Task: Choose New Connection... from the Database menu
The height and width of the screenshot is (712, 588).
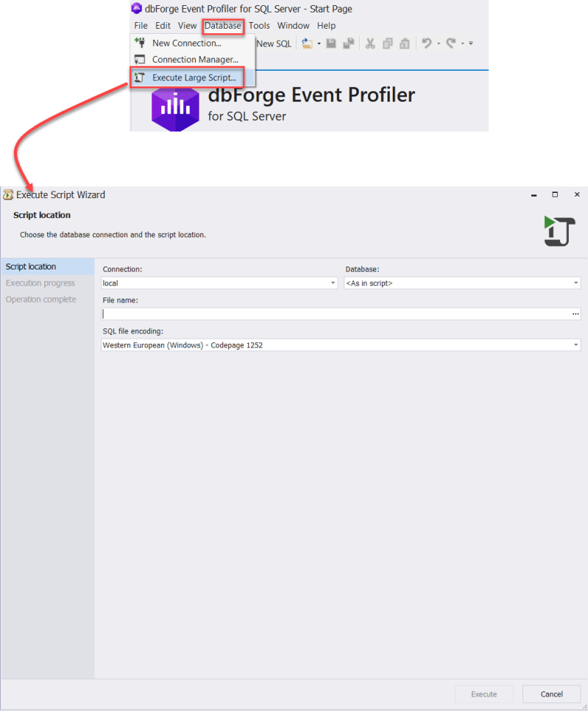Action: 192,43
